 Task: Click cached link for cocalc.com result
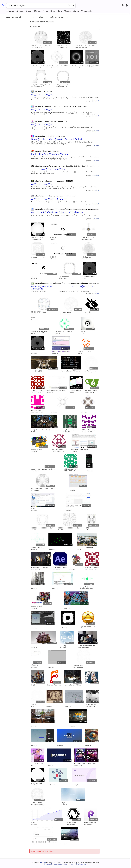tap(96, 101)
